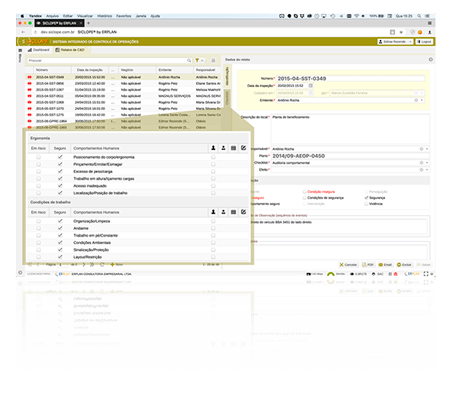The image size is (450, 395).
Task: Click person icon in Condições de trabalho header
Action: tap(213, 212)
